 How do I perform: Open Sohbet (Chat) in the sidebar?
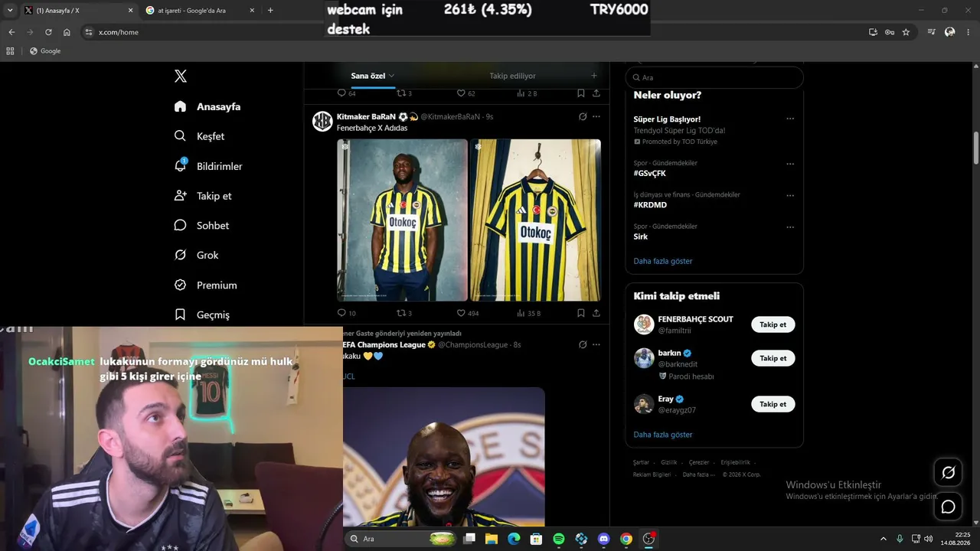pos(202,226)
